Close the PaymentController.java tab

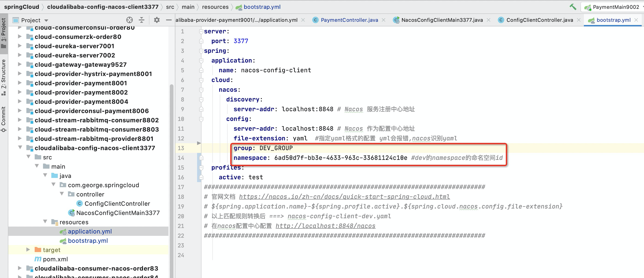[384, 20]
